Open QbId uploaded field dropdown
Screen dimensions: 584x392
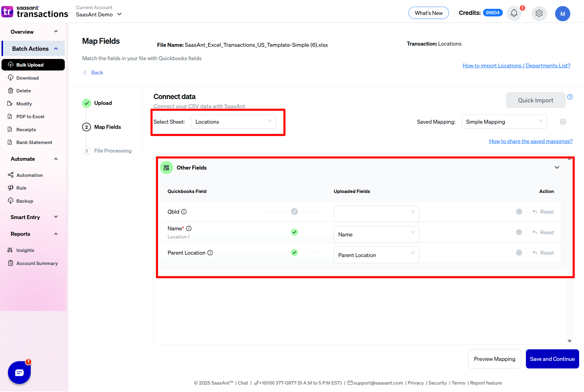tap(376, 214)
